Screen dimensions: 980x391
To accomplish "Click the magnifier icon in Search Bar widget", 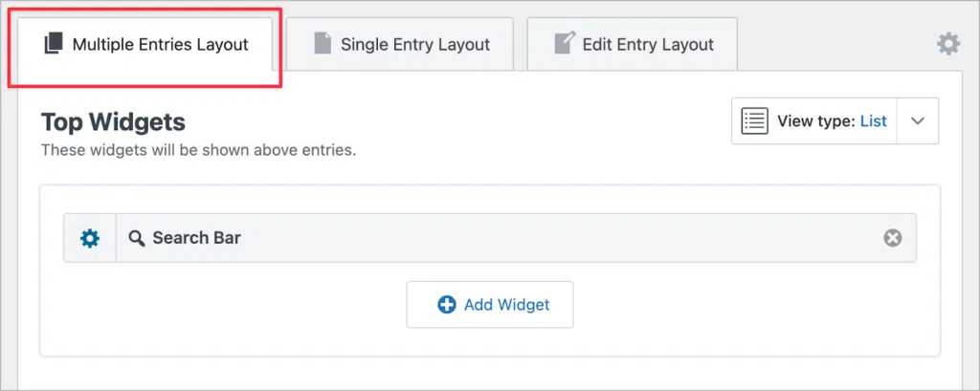I will pyautogui.click(x=137, y=238).
